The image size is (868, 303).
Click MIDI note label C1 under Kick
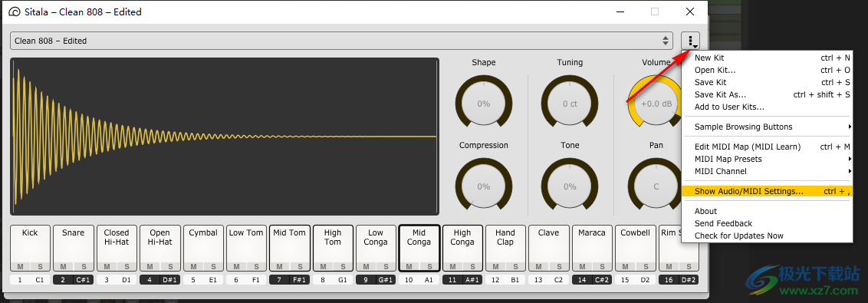tap(40, 280)
